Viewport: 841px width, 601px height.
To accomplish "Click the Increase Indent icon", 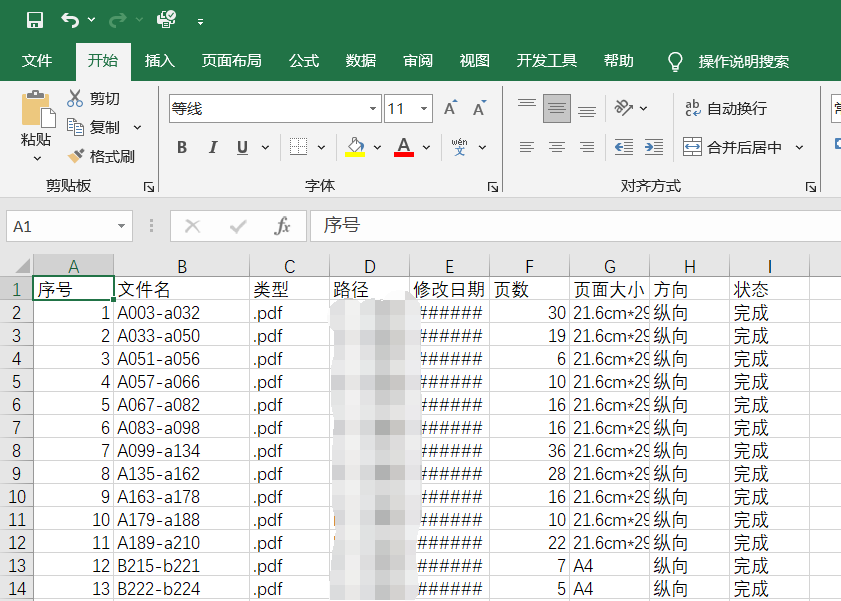I will coord(654,147).
